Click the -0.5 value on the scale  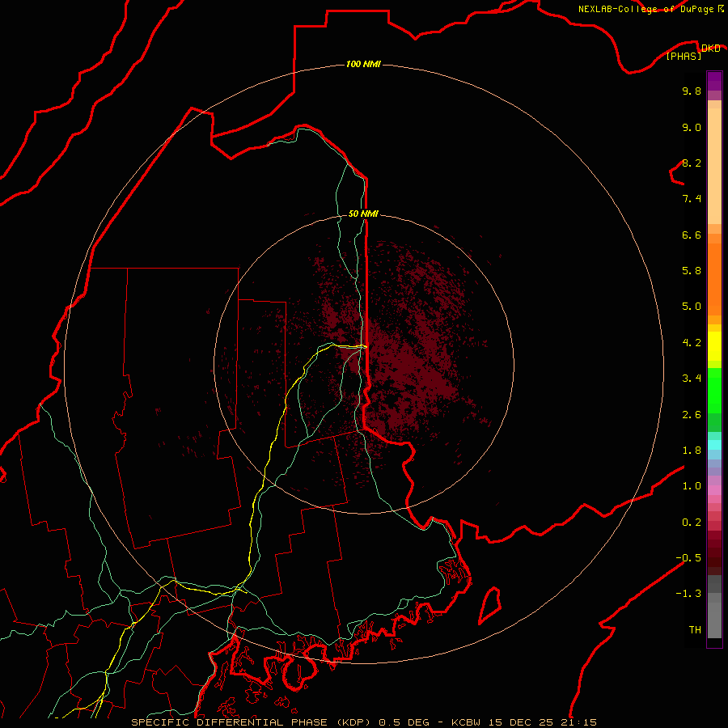(x=688, y=558)
